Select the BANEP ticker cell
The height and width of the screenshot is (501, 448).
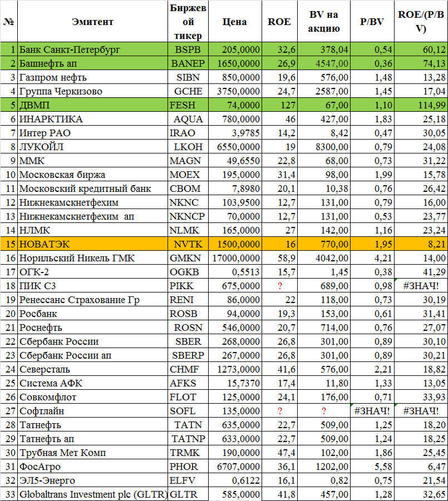tap(188, 63)
